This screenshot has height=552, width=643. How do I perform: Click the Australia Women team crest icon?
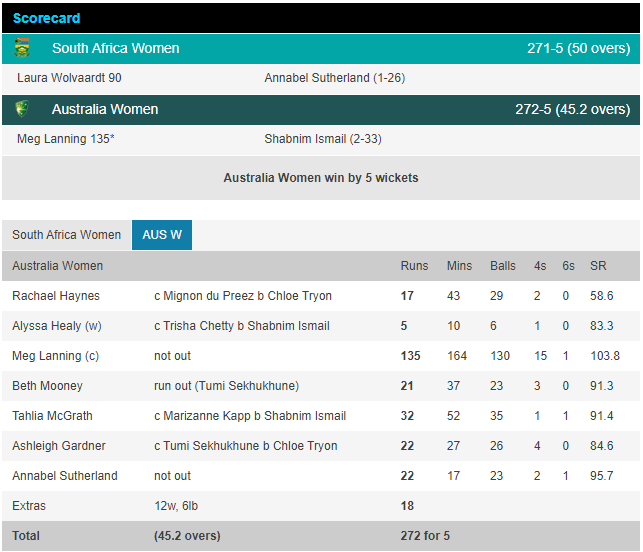coord(22,109)
